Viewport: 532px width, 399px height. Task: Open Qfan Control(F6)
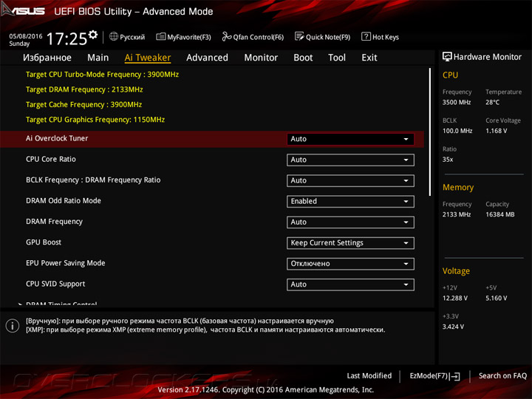tap(253, 37)
